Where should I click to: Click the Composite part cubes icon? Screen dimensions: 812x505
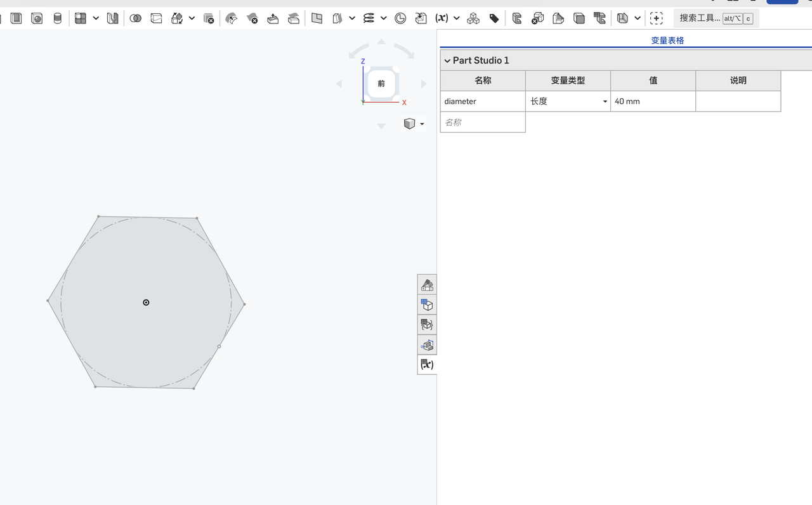tap(473, 18)
